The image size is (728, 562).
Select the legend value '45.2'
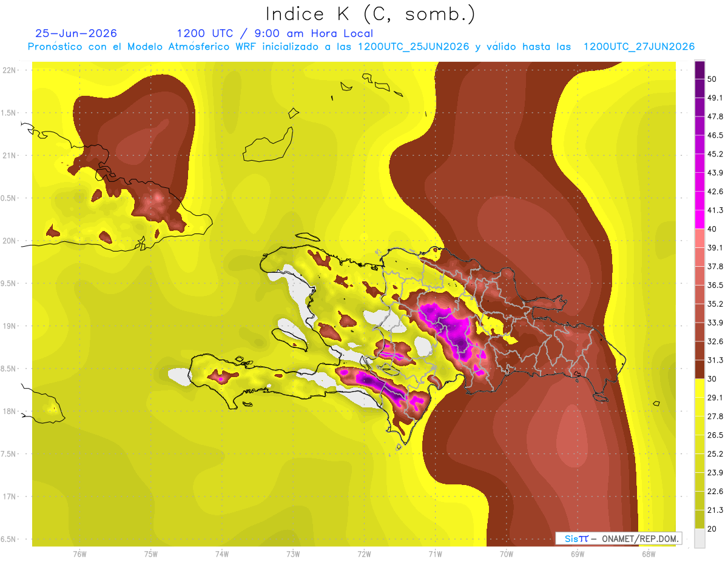[x=715, y=154]
